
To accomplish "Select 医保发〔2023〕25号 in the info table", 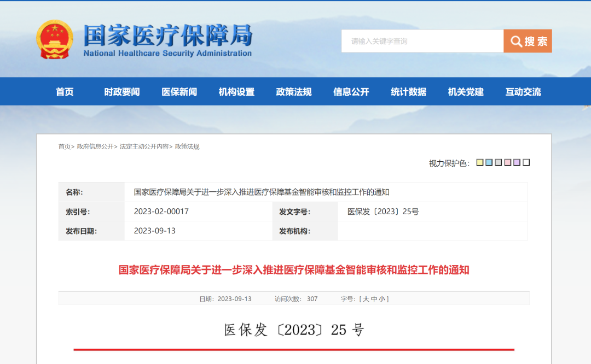I will (x=383, y=212).
